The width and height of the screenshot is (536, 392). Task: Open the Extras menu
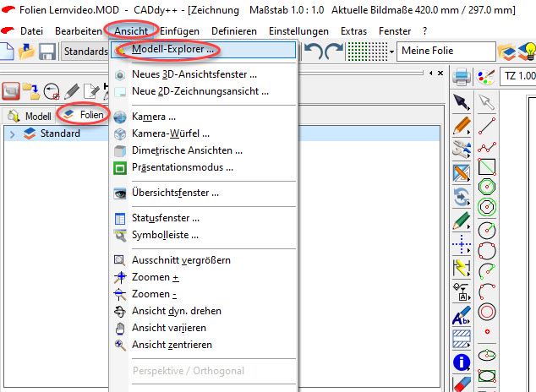pyautogui.click(x=353, y=31)
